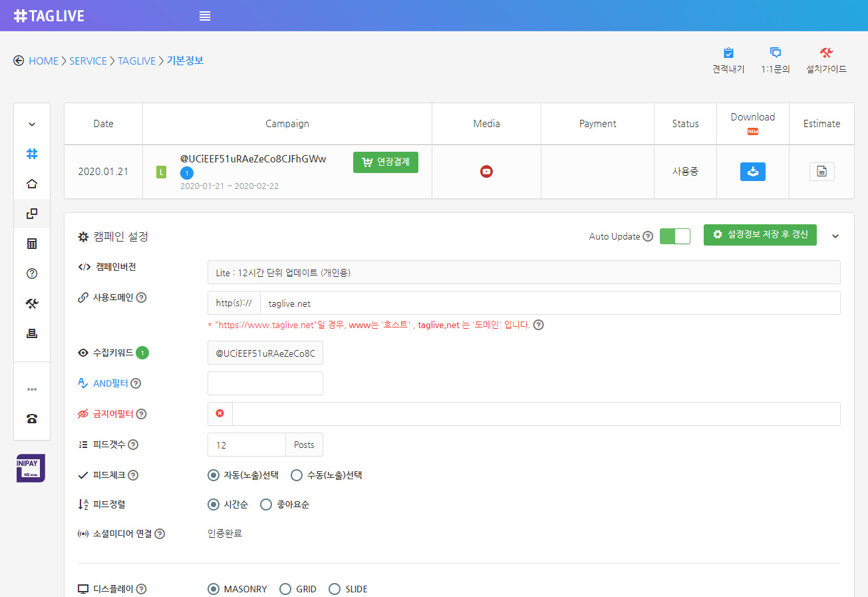Click the telephone icon in sidebar
The height and width of the screenshot is (597, 868).
click(x=32, y=419)
